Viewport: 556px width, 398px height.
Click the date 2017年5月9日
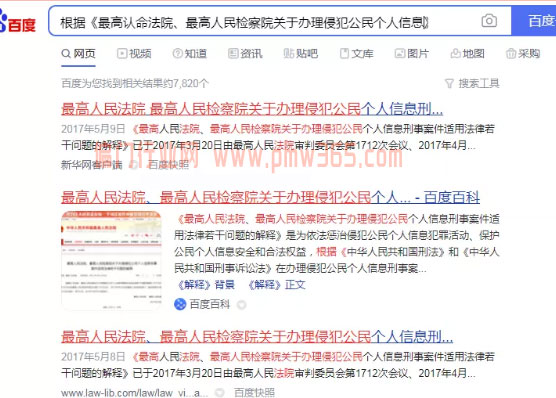[x=93, y=129]
